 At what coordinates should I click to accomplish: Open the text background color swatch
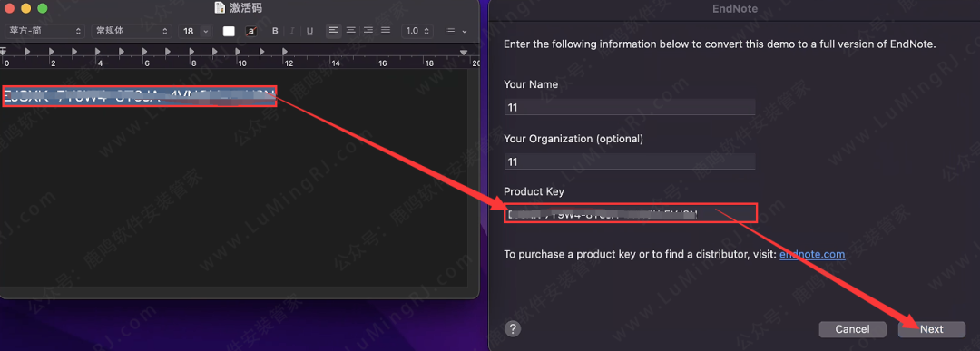[x=250, y=31]
